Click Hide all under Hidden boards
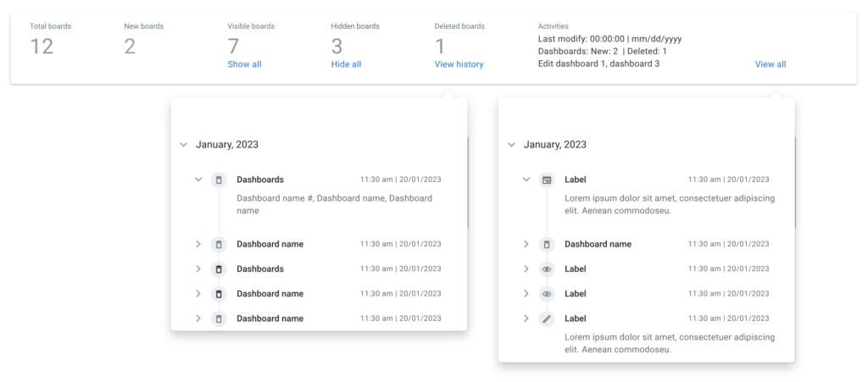Image resolution: width=868 pixels, height=382 pixels. [x=346, y=64]
